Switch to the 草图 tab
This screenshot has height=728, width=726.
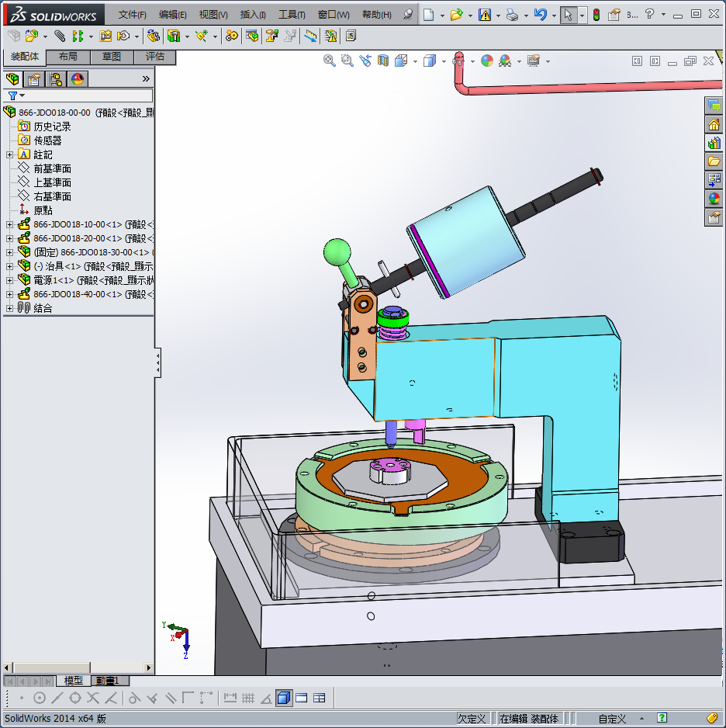click(x=112, y=57)
